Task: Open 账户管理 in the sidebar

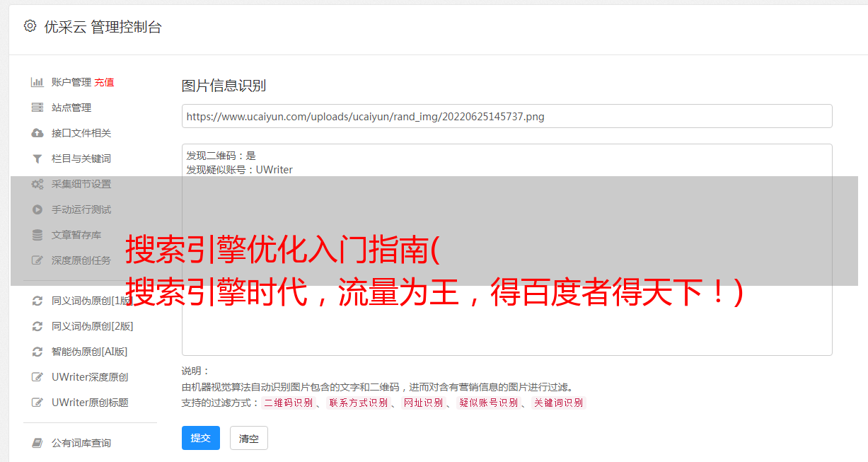Action: pyautogui.click(x=71, y=82)
